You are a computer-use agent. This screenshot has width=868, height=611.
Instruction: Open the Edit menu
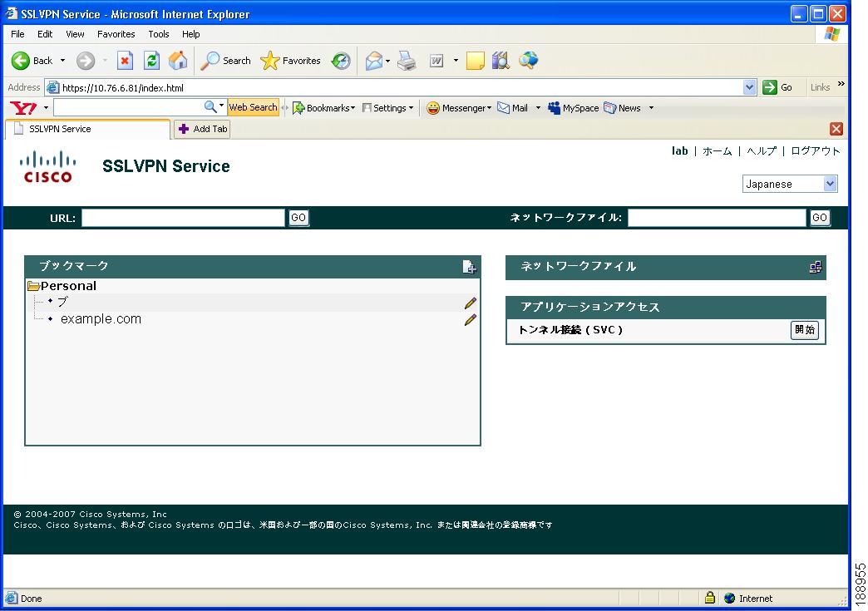[45, 34]
